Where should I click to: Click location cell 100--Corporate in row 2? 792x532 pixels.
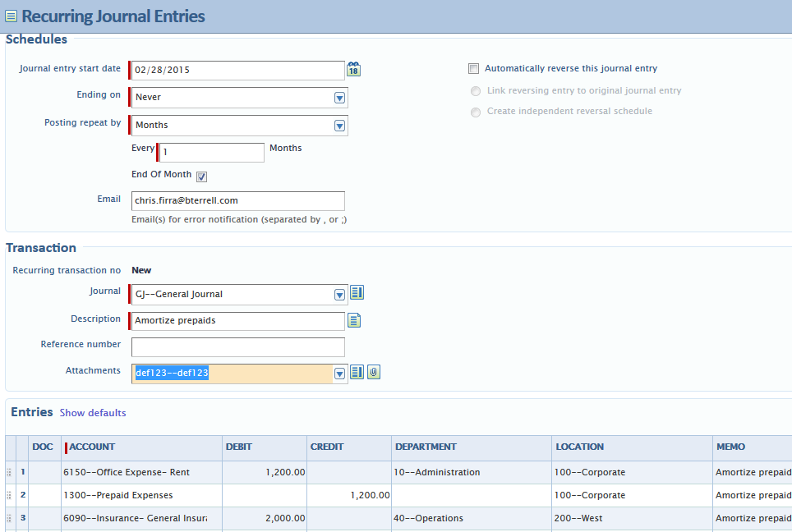point(633,495)
